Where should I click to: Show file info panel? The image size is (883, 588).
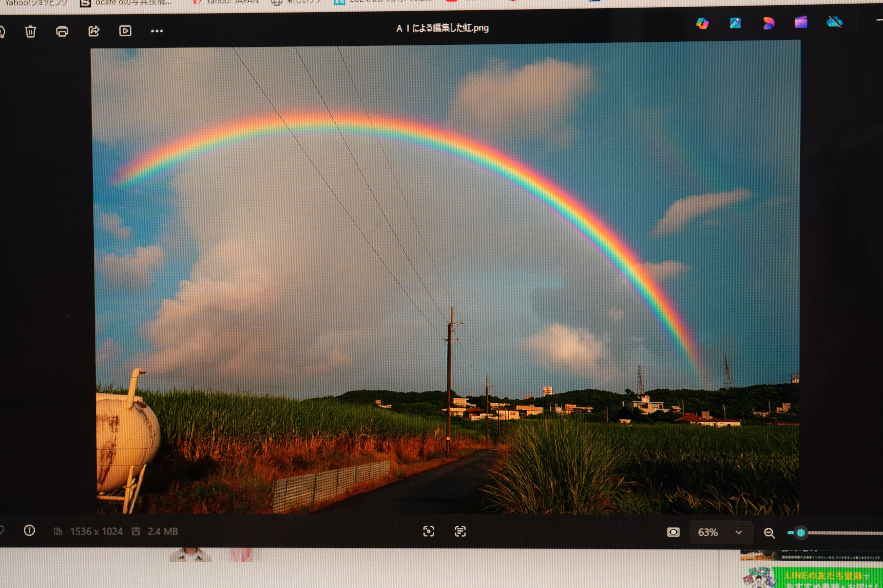point(29,530)
